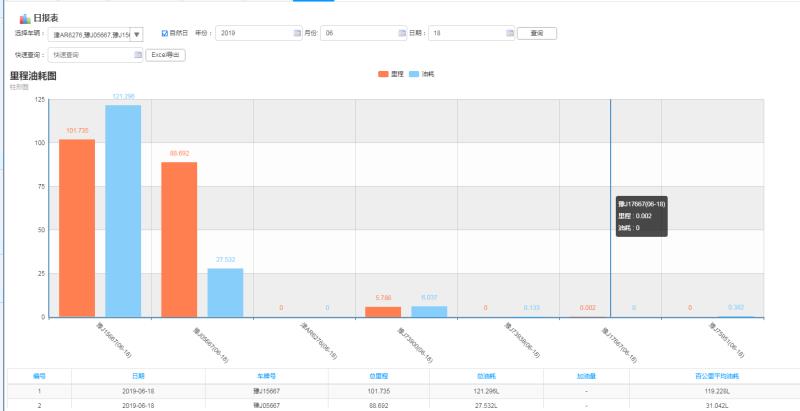Toggle 油耗 series in chart legend

tap(422, 74)
